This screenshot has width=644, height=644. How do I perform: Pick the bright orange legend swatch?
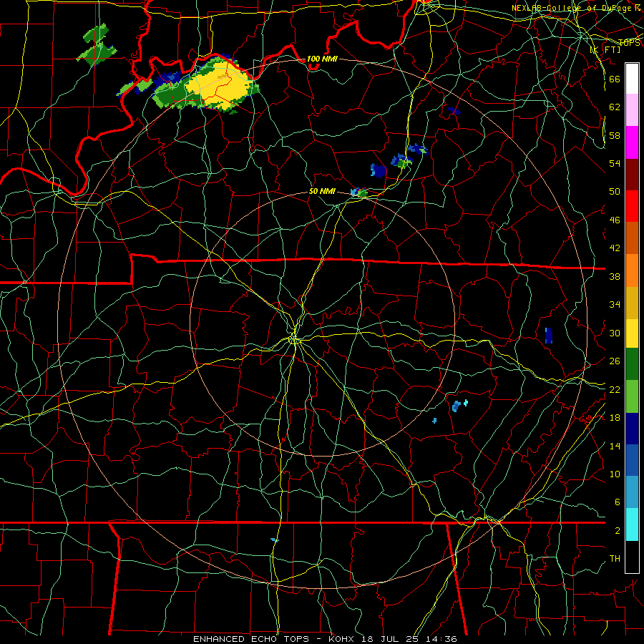[632, 270]
